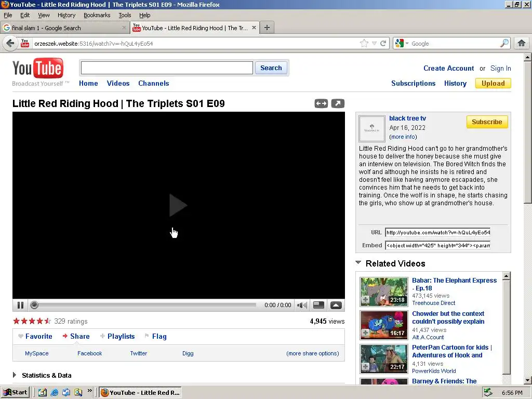Open the browser home page icon
Screen dimensions: 532x399
click(x=522, y=44)
